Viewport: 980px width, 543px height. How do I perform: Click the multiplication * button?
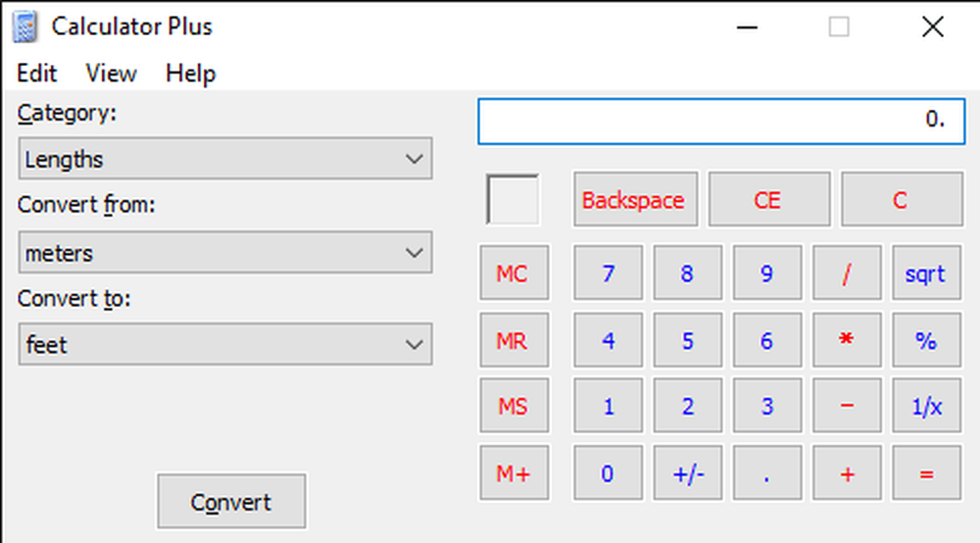point(847,340)
